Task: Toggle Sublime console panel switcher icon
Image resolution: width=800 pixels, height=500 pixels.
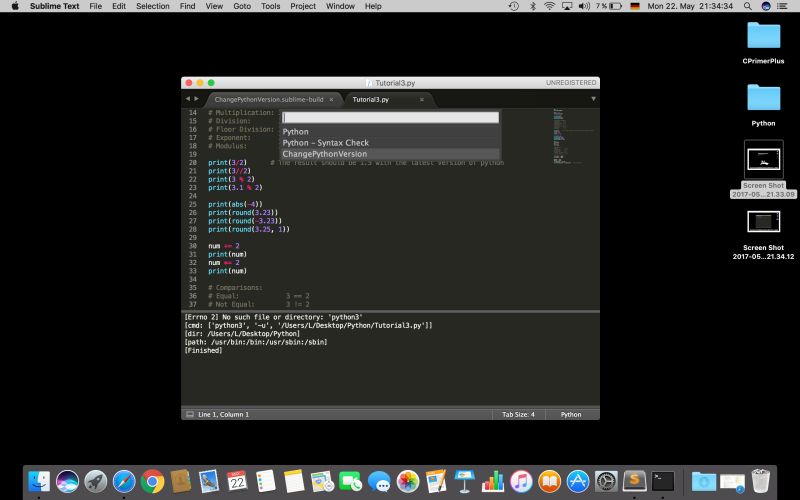Action: pyautogui.click(x=190, y=414)
